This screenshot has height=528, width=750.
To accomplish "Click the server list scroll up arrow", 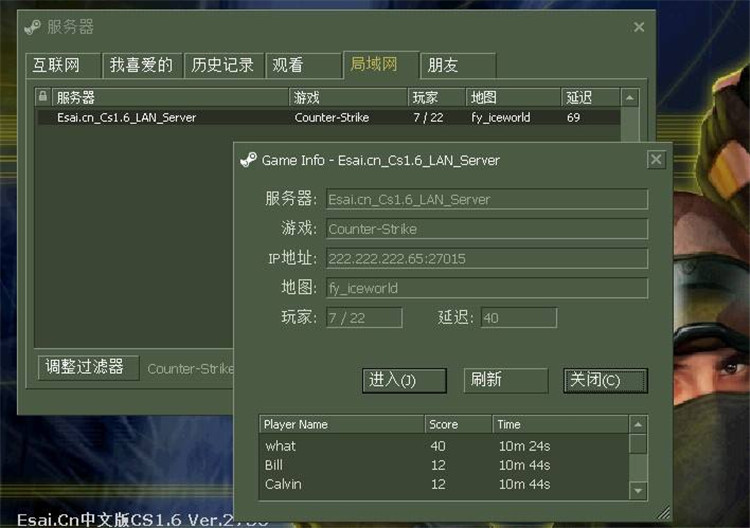I will pos(629,98).
